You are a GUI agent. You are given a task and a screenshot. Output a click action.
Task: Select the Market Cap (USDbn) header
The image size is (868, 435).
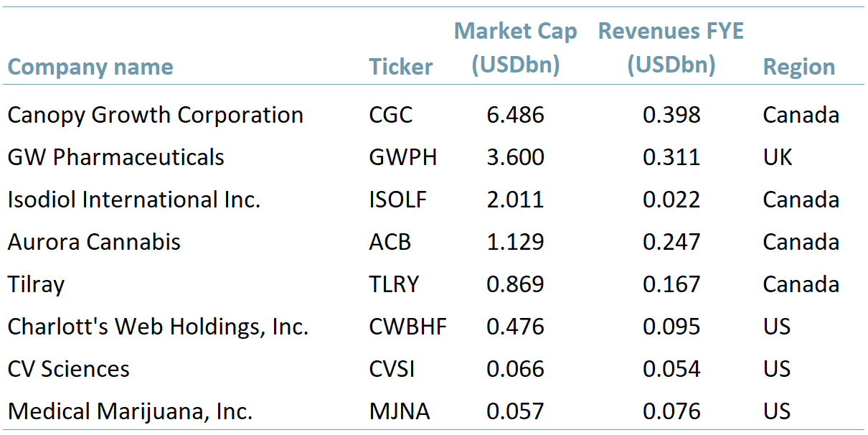(x=515, y=48)
